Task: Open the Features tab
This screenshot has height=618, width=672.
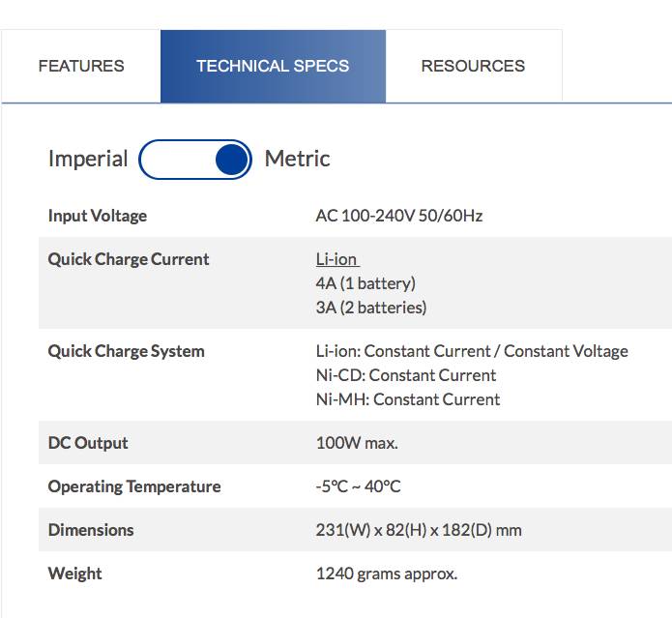Action: pyautogui.click(x=81, y=66)
